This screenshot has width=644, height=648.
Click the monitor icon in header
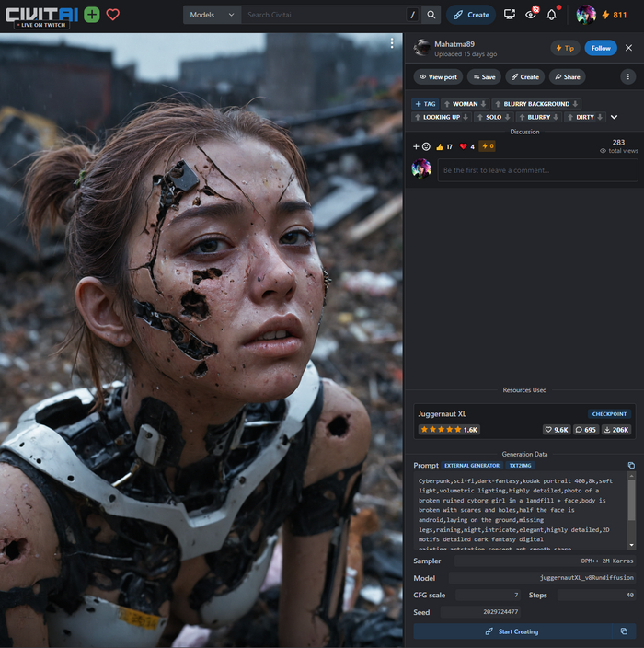pos(510,15)
